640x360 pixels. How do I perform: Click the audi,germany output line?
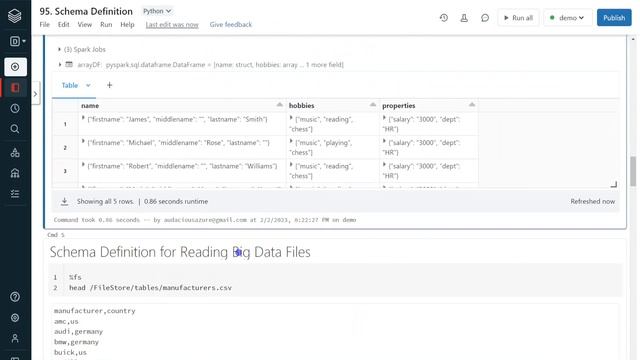(78, 332)
